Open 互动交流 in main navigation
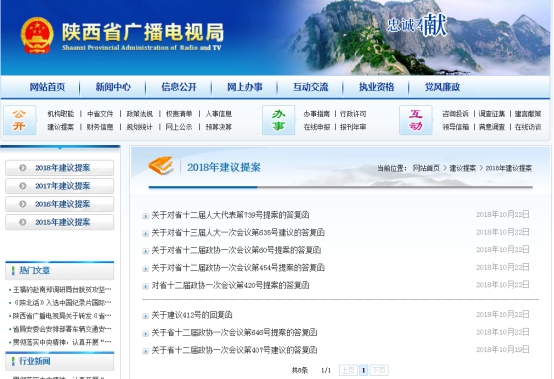The width and height of the screenshot is (554, 379). (311, 87)
